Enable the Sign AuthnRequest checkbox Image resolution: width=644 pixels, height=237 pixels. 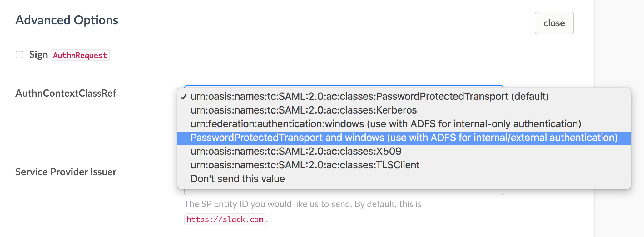tap(19, 55)
